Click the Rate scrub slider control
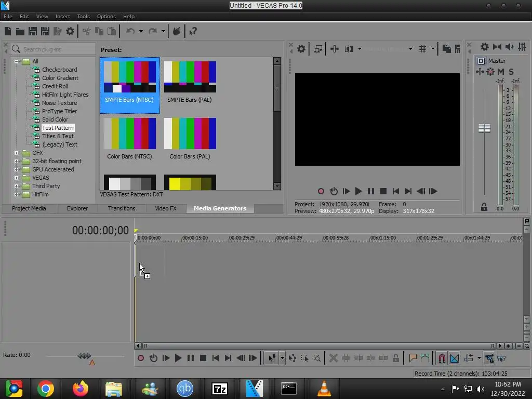The height and width of the screenshot is (399, 532). point(85,356)
